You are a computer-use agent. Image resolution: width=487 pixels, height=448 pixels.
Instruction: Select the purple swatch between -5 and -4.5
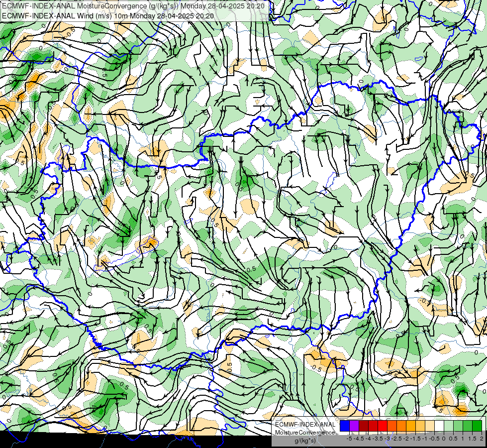(x=354, y=426)
